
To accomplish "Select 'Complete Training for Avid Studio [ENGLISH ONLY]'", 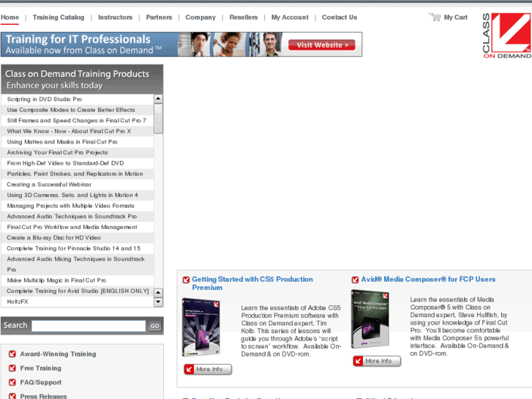I will point(78,291).
